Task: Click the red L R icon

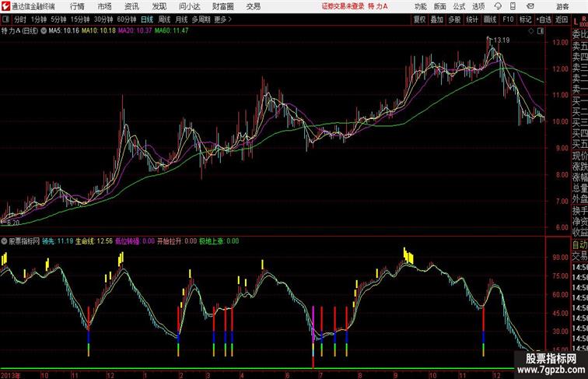Action: coord(579,22)
